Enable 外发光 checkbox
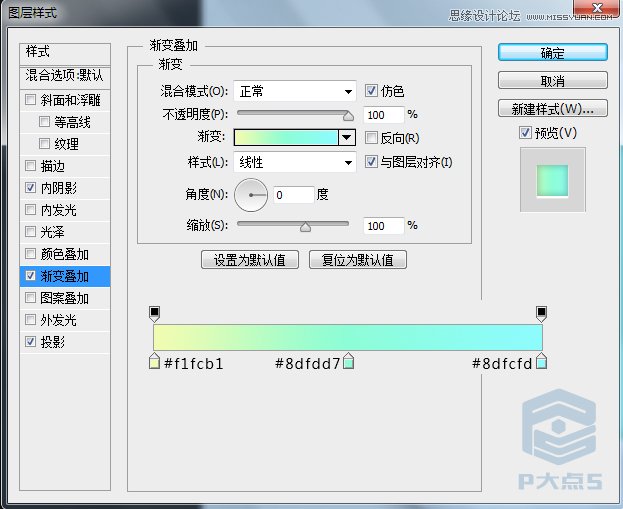Image resolution: width=623 pixels, height=509 pixels. (x=31, y=319)
